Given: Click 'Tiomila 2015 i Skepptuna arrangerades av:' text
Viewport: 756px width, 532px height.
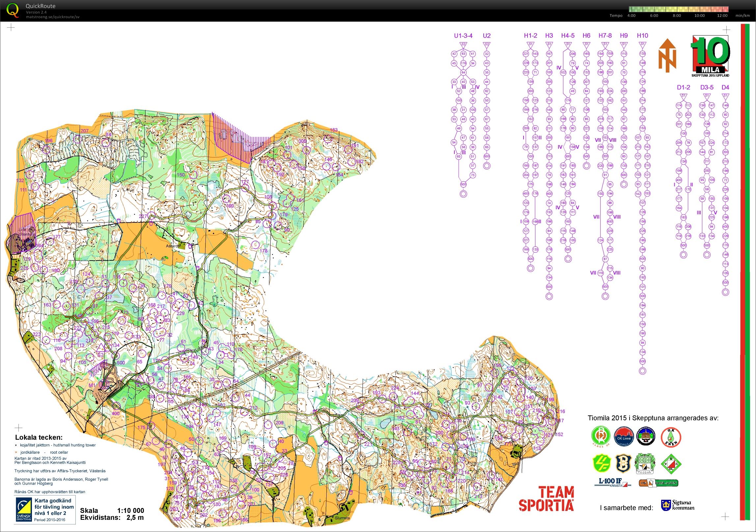Looking at the screenshot, I should pos(653,418).
